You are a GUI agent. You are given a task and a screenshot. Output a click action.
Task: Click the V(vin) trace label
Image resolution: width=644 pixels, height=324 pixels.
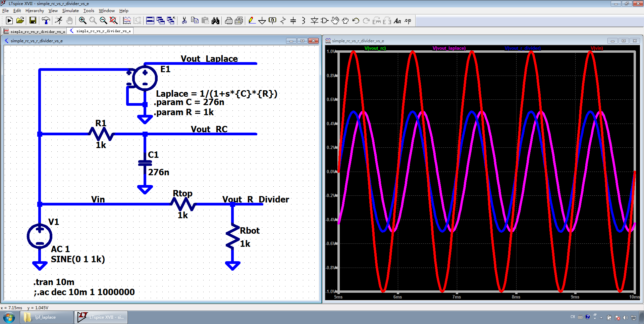click(596, 48)
